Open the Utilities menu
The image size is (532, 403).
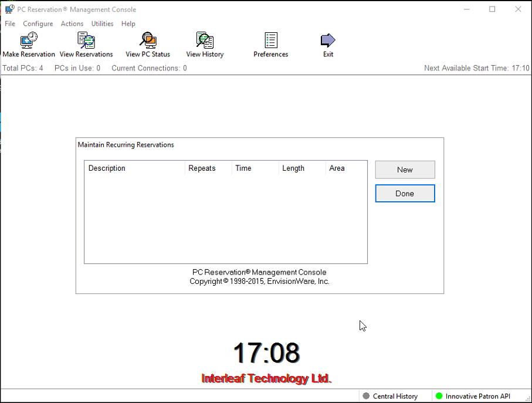(x=102, y=23)
